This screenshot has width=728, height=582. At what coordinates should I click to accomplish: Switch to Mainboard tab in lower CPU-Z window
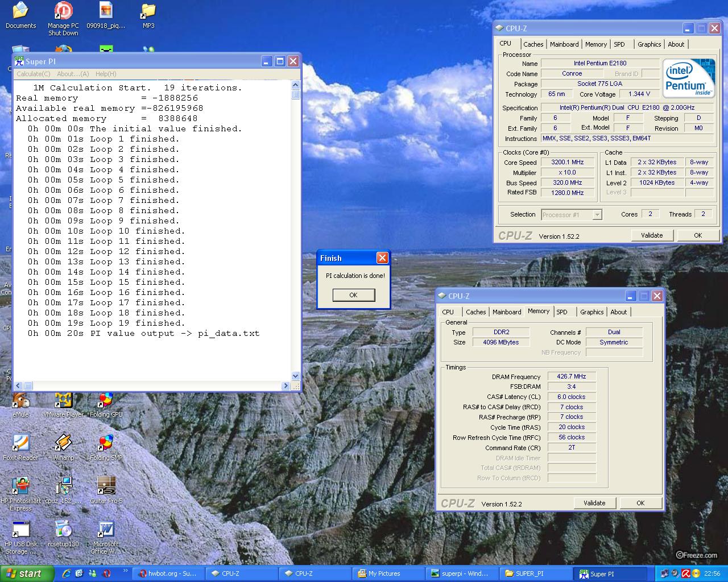click(507, 312)
